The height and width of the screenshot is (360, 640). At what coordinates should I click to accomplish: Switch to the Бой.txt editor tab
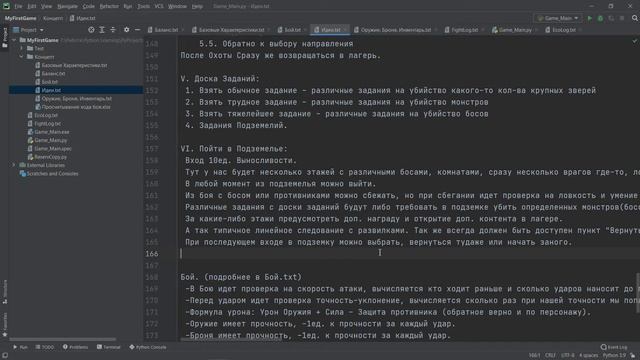pos(292,30)
